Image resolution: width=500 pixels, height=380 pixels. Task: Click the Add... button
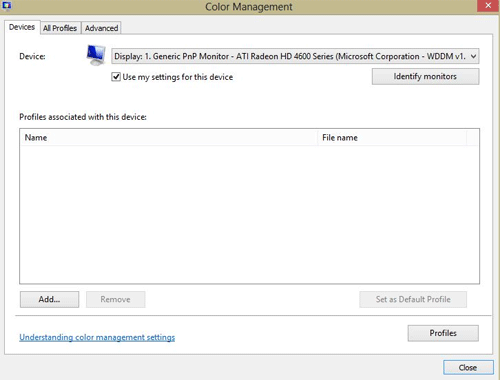[49, 299]
